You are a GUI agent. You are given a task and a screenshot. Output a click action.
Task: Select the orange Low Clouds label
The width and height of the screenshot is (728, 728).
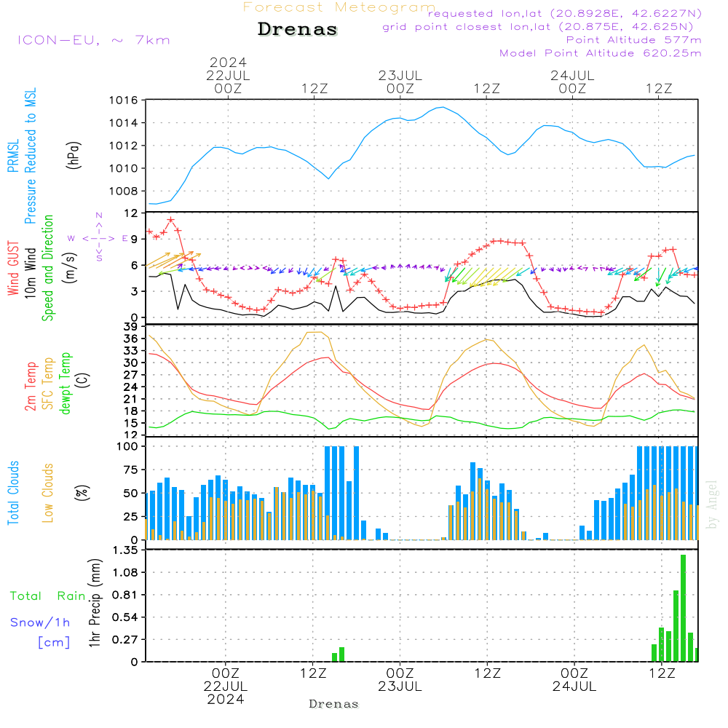click(x=48, y=493)
